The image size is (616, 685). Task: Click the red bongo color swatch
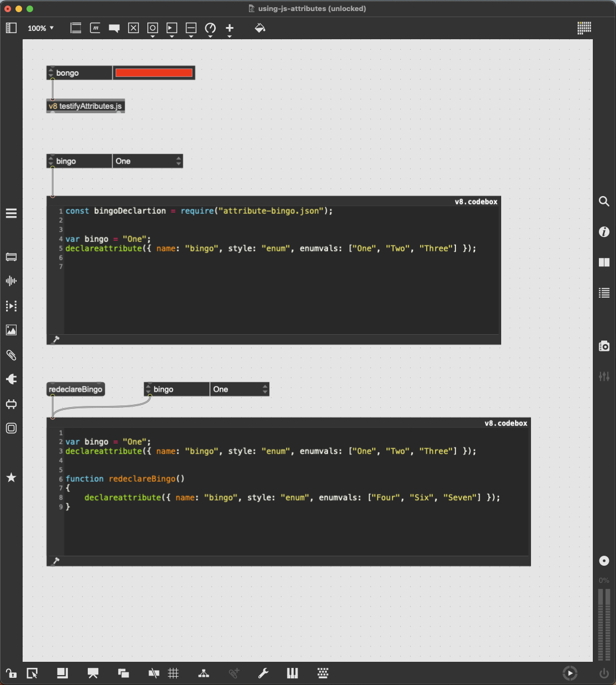click(x=154, y=73)
